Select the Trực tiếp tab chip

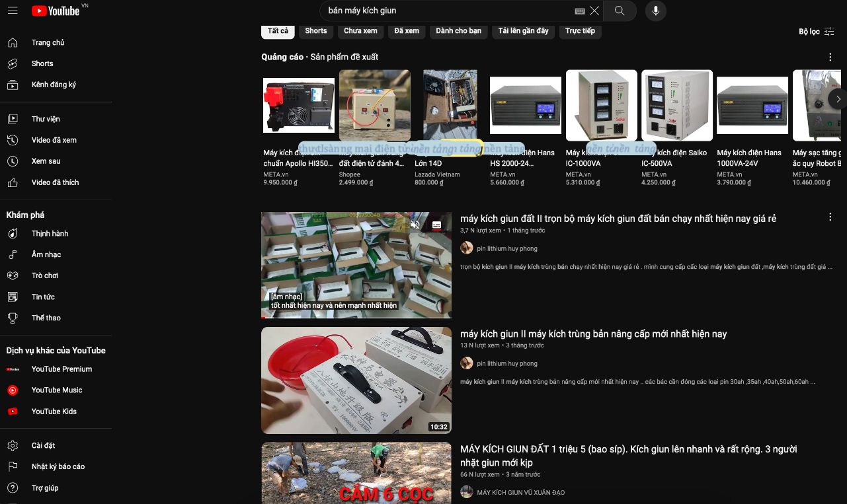(580, 31)
